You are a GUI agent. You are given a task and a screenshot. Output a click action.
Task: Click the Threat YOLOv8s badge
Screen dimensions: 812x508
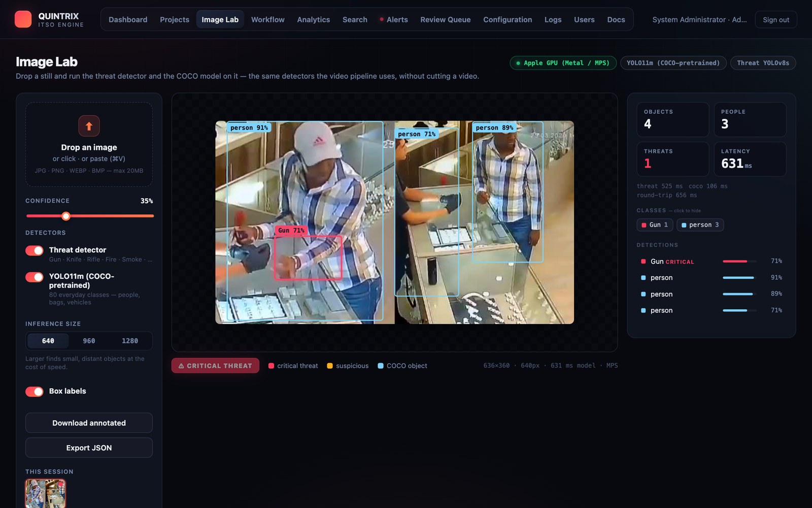click(763, 63)
